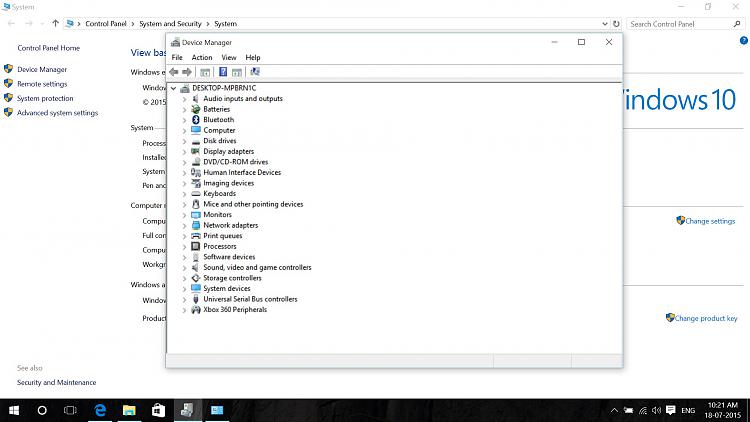Click the Forward arrow in Device Manager toolbar

click(x=187, y=72)
